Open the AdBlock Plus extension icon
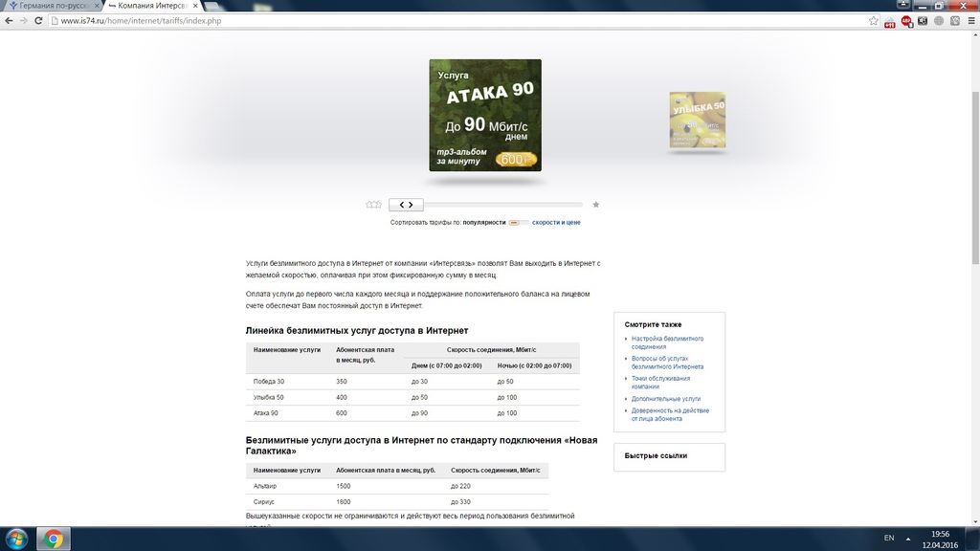980x551 pixels. [x=906, y=21]
